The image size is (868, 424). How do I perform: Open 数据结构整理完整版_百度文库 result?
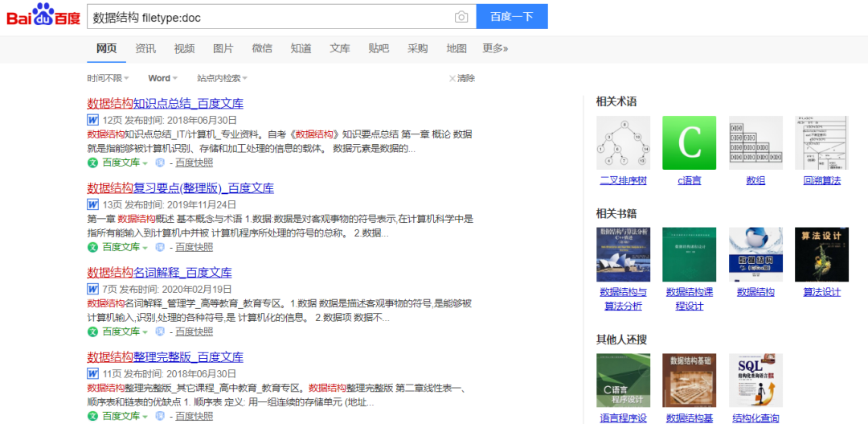tap(166, 357)
